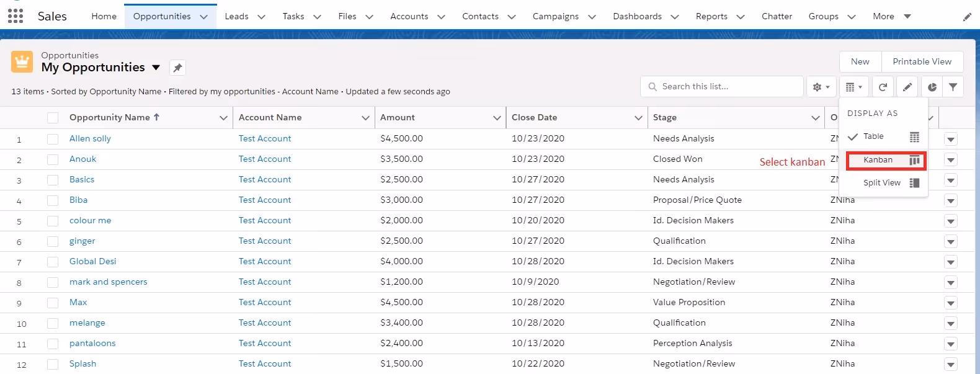Click the Split View icon in menu
The height and width of the screenshot is (374, 980).
tap(914, 183)
